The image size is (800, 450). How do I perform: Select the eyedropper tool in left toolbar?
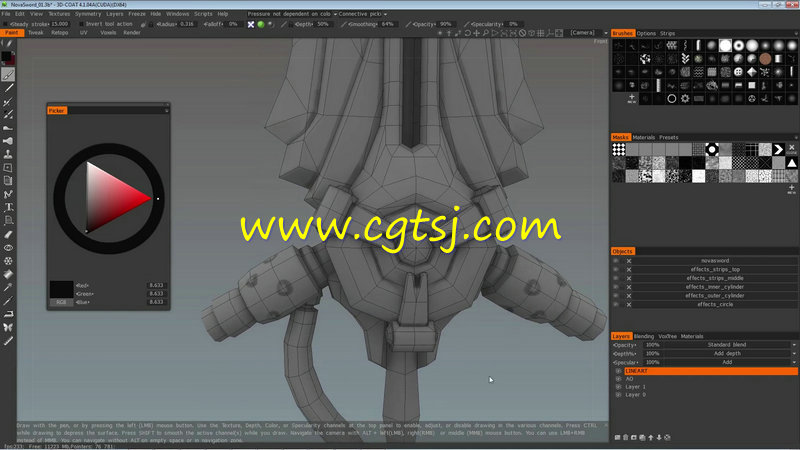tap(8, 287)
